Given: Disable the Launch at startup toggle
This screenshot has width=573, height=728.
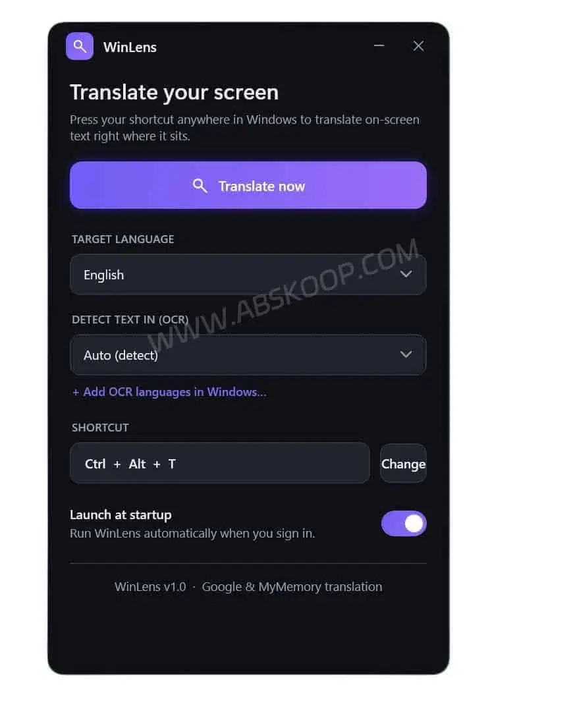Looking at the screenshot, I should [404, 524].
